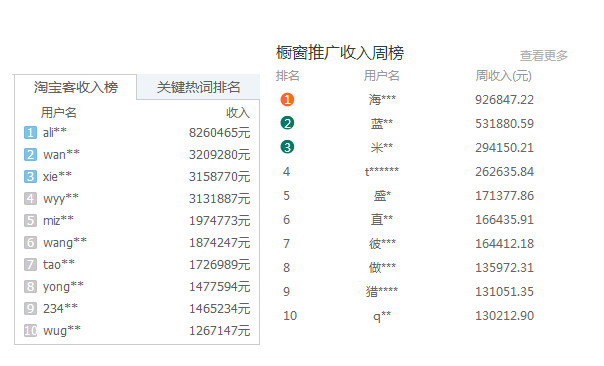Click username ali**
The width and height of the screenshot is (604, 366).
click(x=55, y=132)
